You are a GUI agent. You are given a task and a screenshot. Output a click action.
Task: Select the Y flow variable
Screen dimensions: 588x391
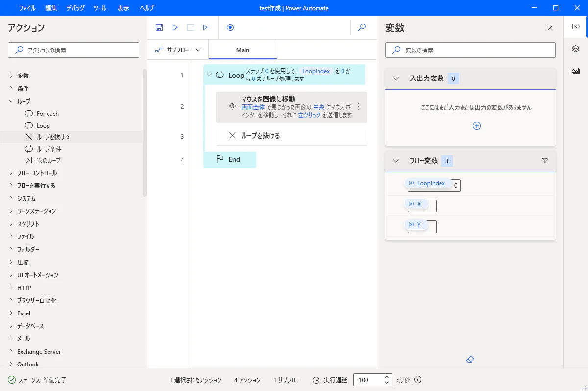coord(416,224)
